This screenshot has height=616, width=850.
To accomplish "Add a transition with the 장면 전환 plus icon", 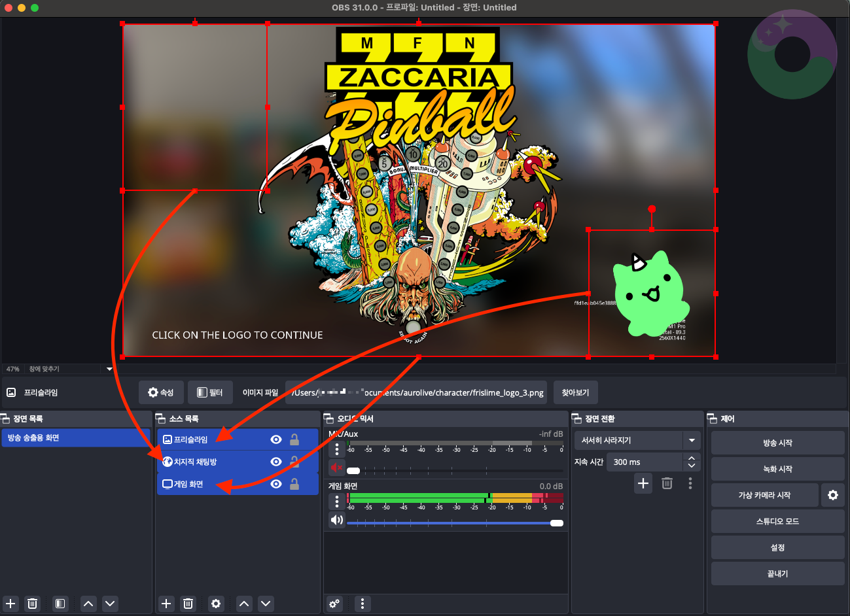I will tap(643, 483).
